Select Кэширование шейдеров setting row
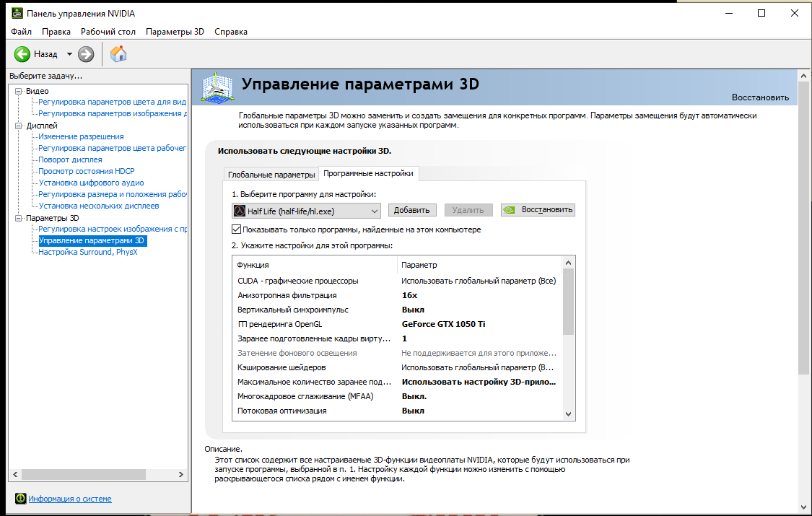Image resolution: width=812 pixels, height=516 pixels. (x=397, y=367)
